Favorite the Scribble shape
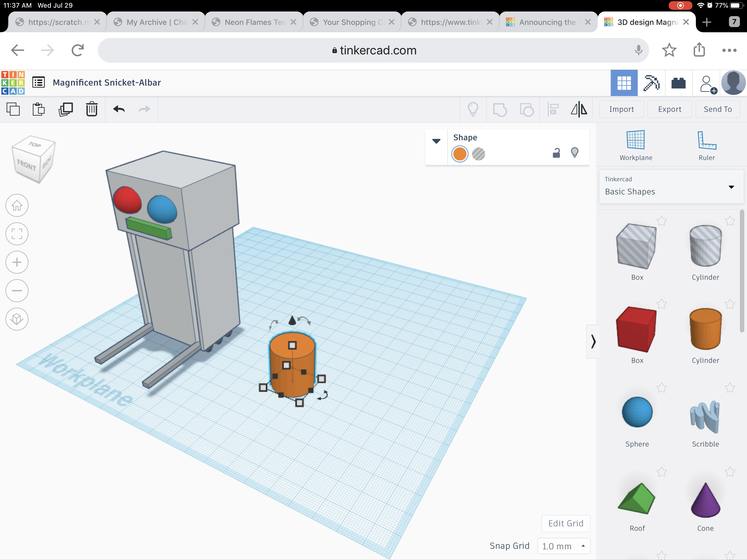747x560 pixels. pyautogui.click(x=730, y=388)
